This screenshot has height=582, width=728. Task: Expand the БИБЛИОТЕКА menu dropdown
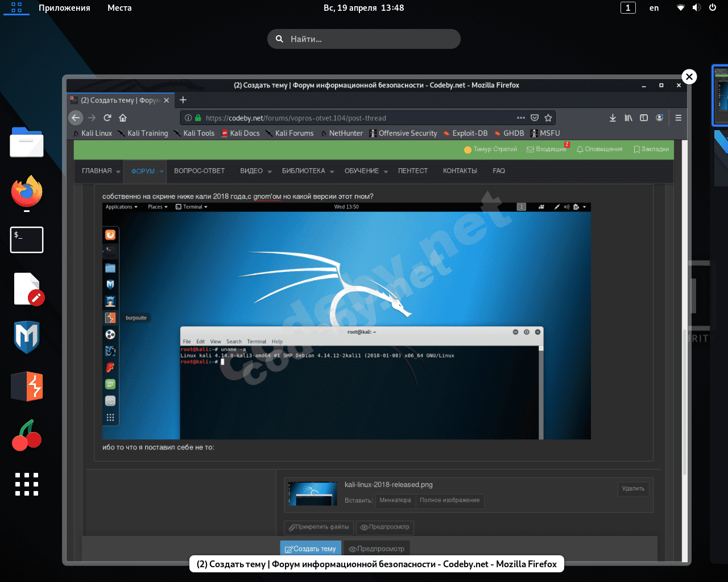coord(332,171)
